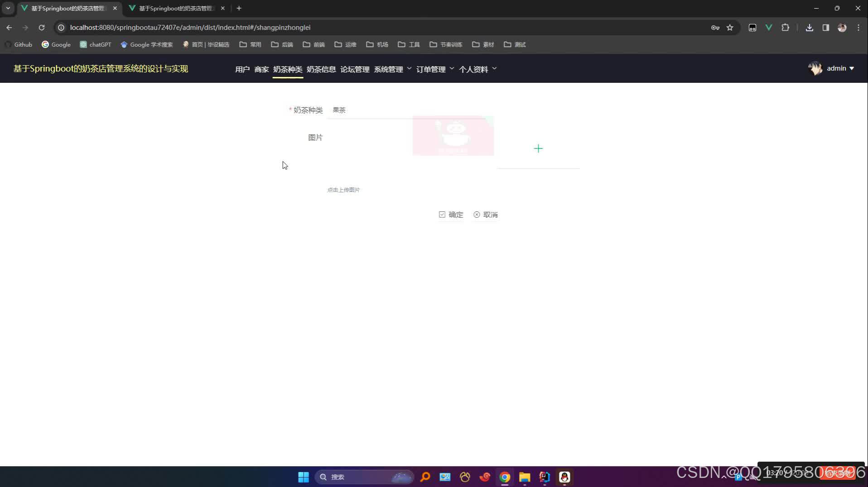Click the admin avatar in the navbar
The height and width of the screenshot is (487, 868).
(815, 68)
